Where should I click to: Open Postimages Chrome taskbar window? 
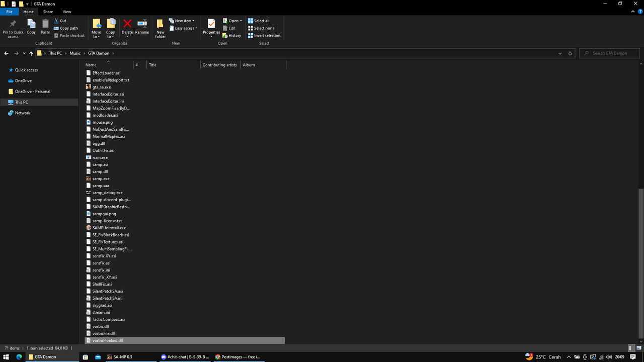(x=238, y=357)
